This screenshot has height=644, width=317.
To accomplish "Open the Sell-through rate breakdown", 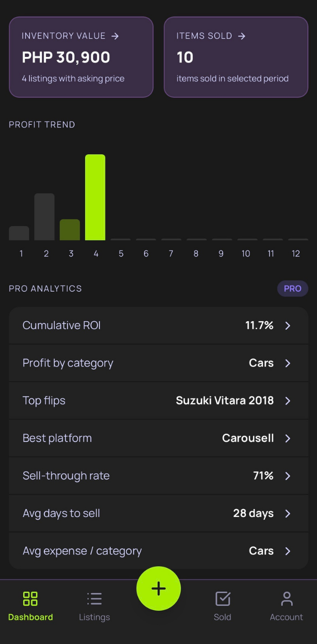I will (159, 475).
